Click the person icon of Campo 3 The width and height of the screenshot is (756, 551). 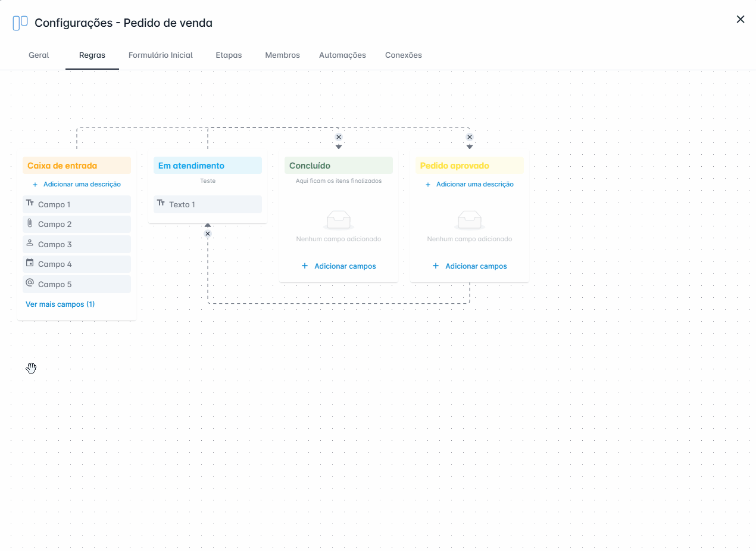point(30,243)
